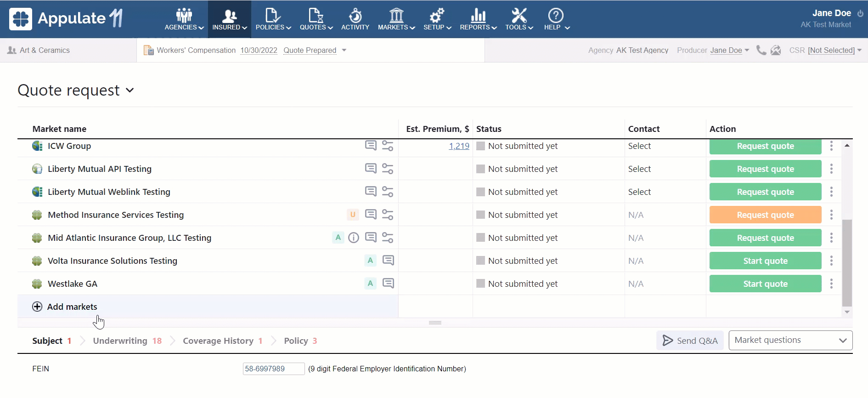Screen dimensions: 868x398
Task: Open more options for Liberty Mutual API Testing
Action: point(831,169)
